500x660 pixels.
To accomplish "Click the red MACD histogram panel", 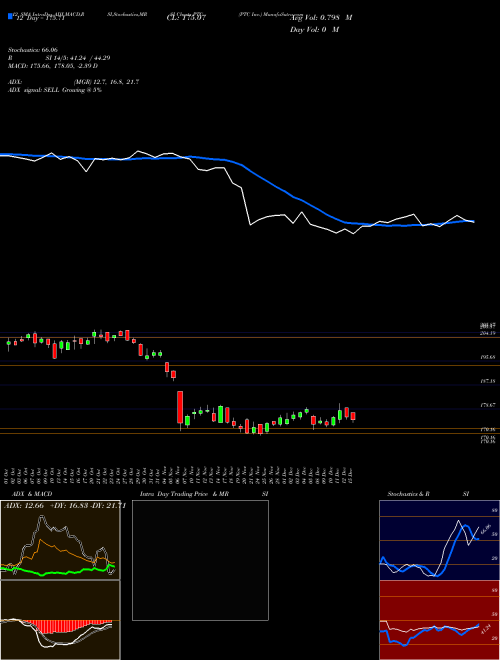I will 60,620.
